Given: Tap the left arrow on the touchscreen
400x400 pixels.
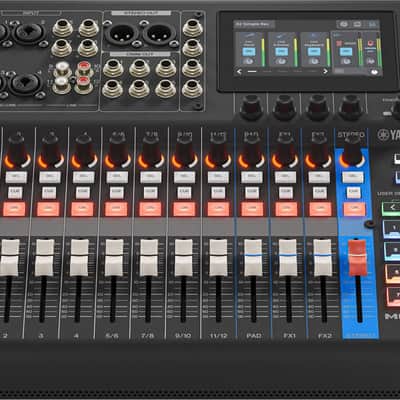Looking at the screenshot, I should [239, 71].
